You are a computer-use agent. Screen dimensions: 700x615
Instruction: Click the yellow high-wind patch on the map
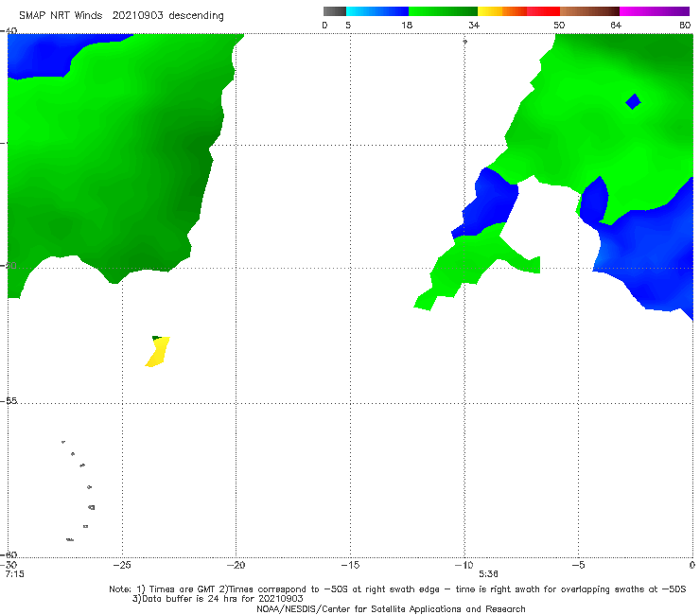click(157, 352)
